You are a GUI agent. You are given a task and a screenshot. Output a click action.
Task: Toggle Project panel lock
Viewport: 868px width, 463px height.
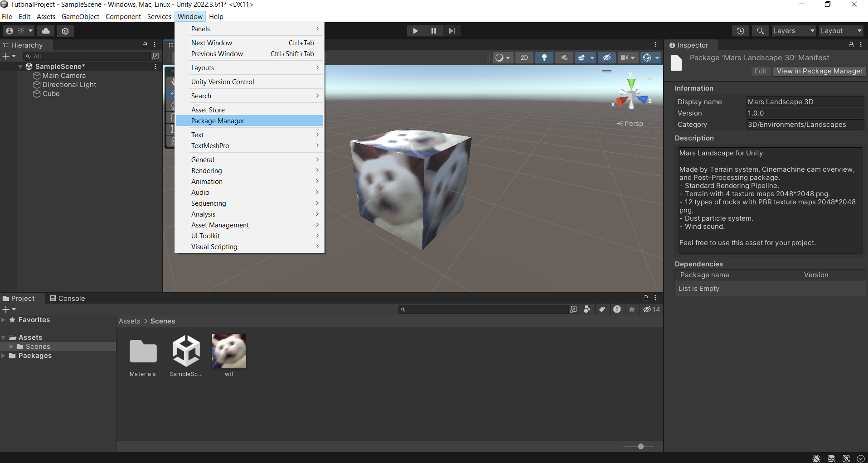point(646,298)
